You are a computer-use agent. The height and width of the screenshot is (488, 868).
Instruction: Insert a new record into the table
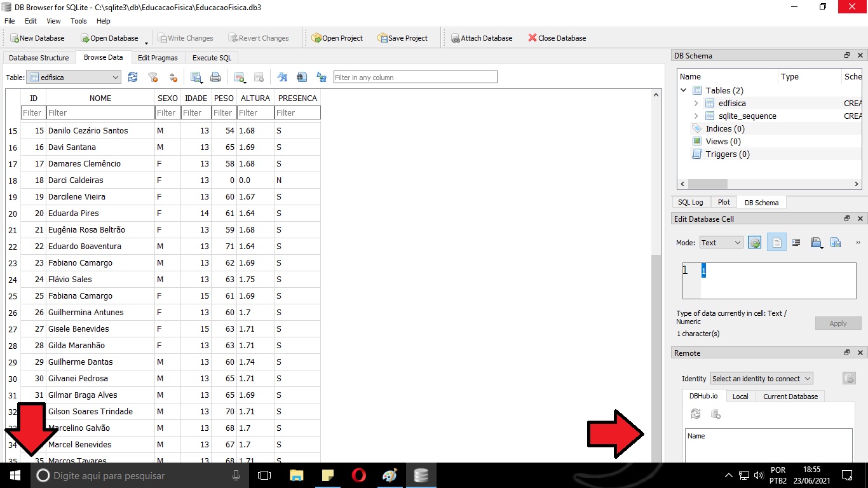click(x=240, y=77)
